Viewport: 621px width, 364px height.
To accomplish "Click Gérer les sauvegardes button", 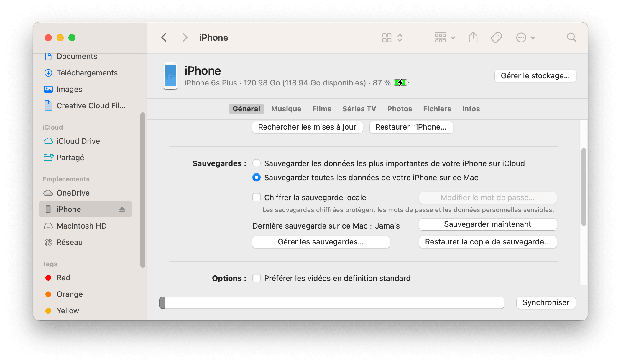I will tap(321, 242).
